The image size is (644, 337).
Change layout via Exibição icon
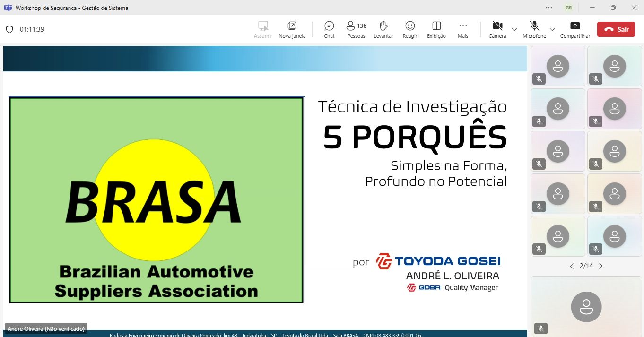(x=436, y=29)
